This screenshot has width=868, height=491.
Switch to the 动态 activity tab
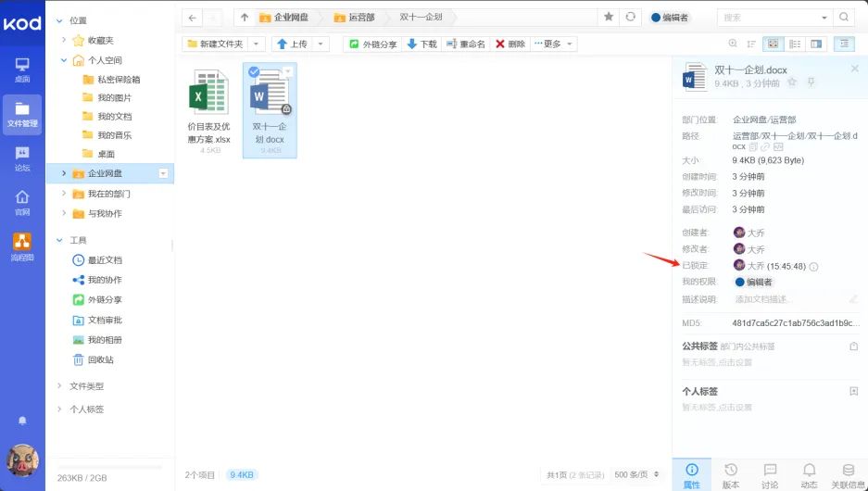tap(809, 475)
